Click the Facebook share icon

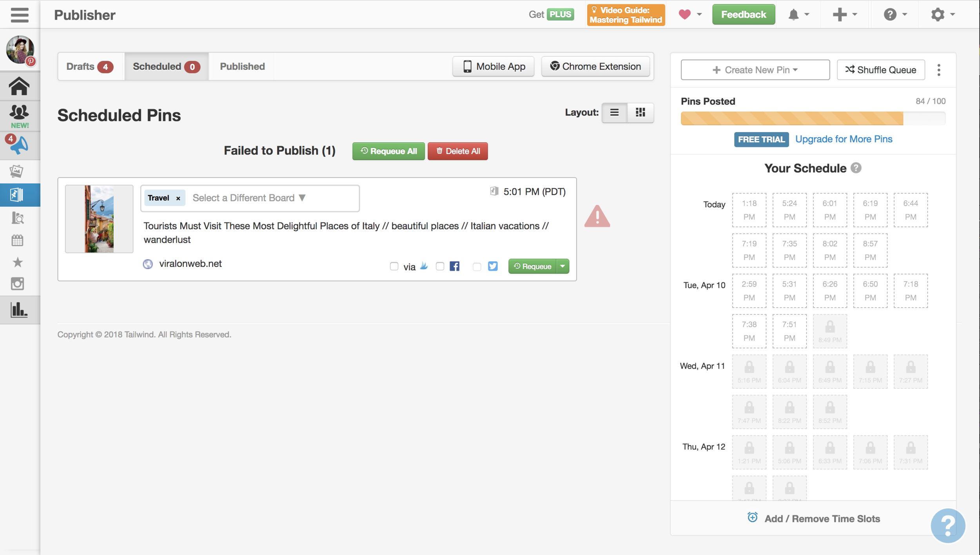pyautogui.click(x=454, y=267)
